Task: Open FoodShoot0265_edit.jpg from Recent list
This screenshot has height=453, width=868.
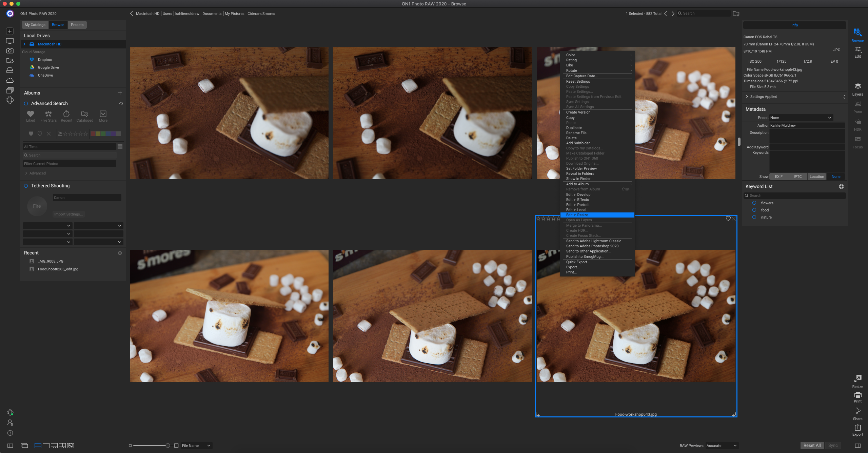Action: 58,269
